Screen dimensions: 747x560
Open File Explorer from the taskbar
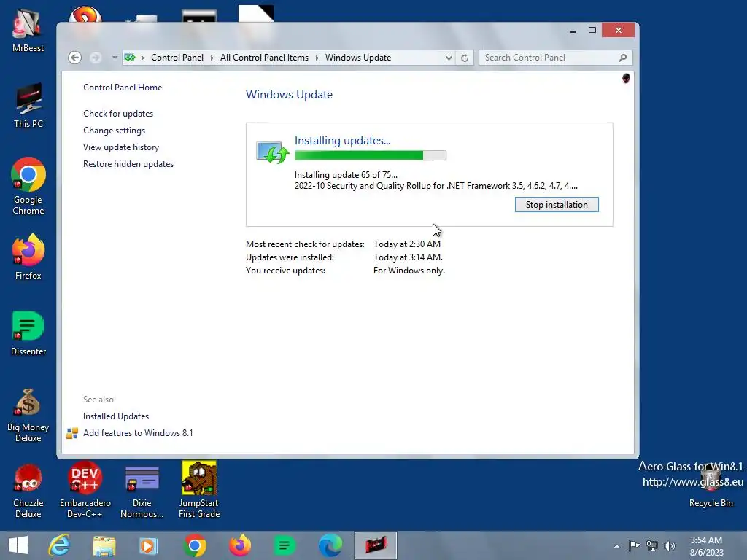pyautogui.click(x=104, y=545)
